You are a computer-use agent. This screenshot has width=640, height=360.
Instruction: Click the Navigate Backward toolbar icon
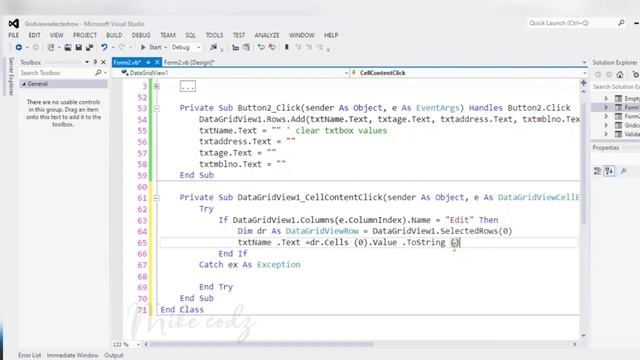coord(19,47)
